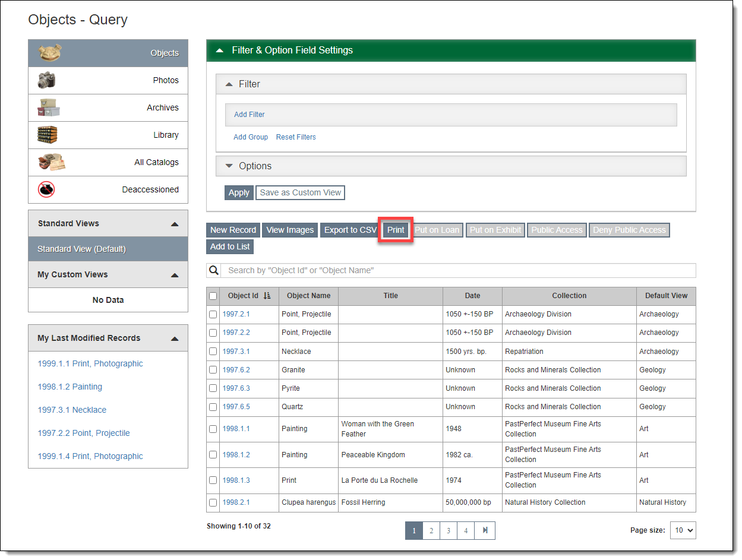Click the Object Id search field
Image resolution: width=742 pixels, height=560 pixels.
(457, 270)
